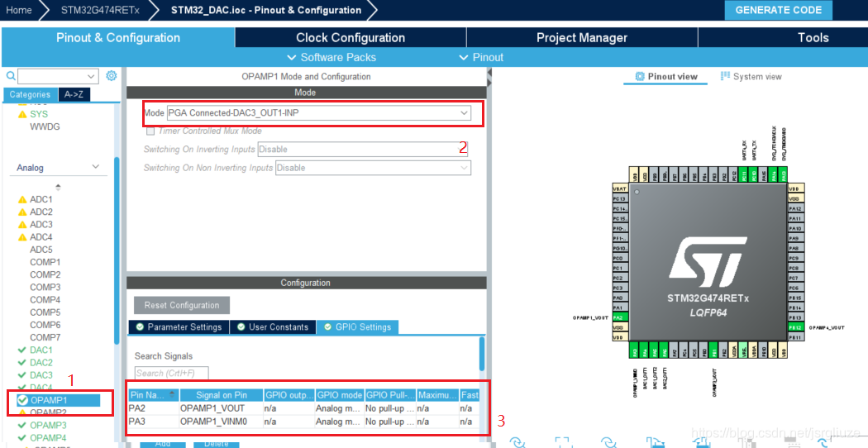Select WWDG in the categories list

[45, 126]
